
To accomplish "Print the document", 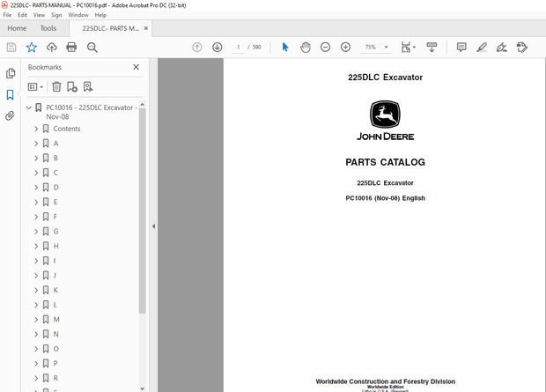I will tap(71, 47).
